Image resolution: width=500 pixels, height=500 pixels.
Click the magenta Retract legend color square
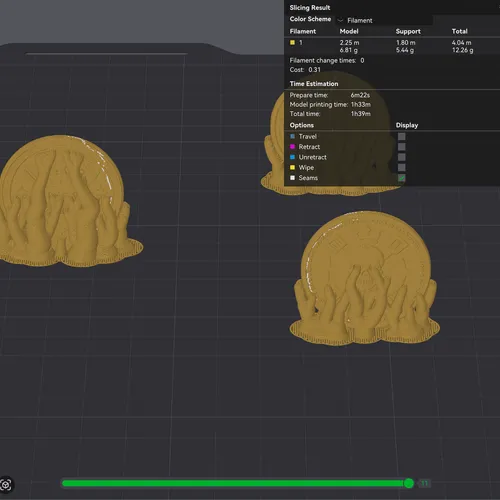[x=292, y=147]
